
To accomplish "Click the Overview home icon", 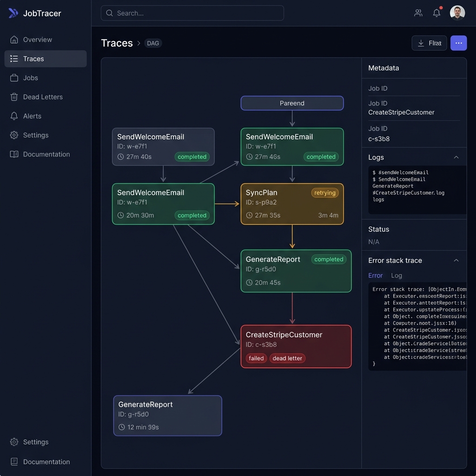I will 14,40.
